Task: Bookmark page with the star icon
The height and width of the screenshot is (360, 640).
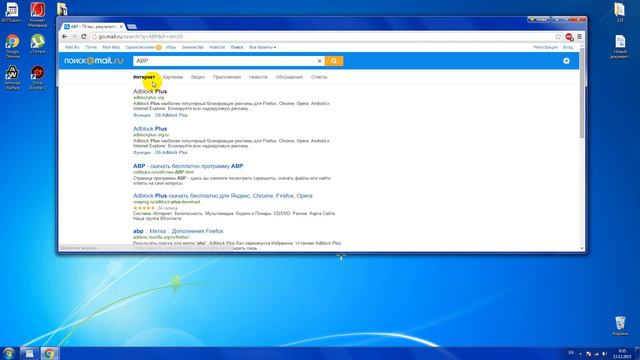Action: [x=558, y=37]
